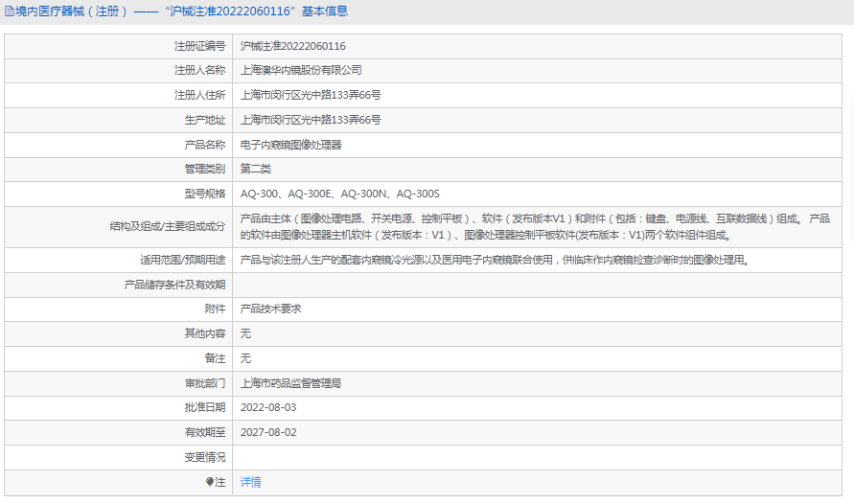Select attachment value 产品技术要求
Screen dimensions: 854x504
click(270, 309)
